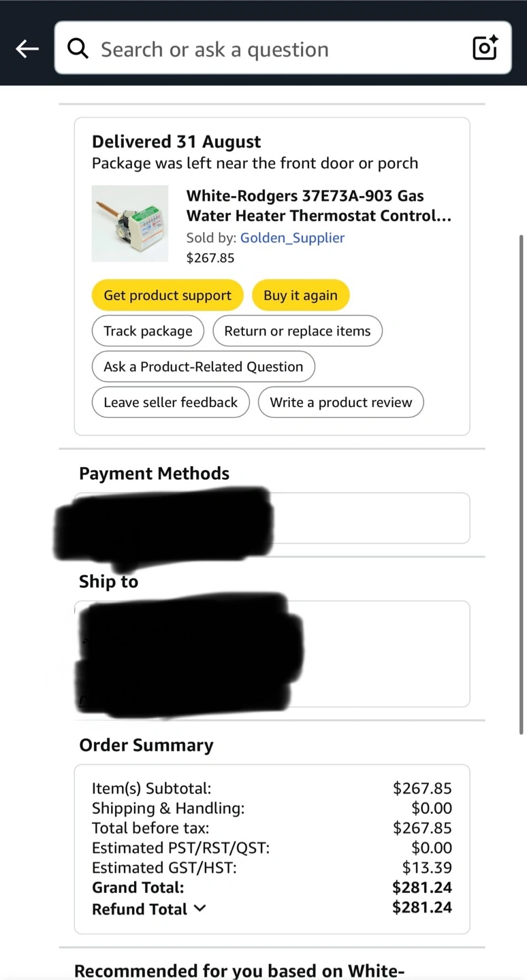Screen dimensions: 527x980
Task: Choose Return or replace items
Action: tap(298, 331)
